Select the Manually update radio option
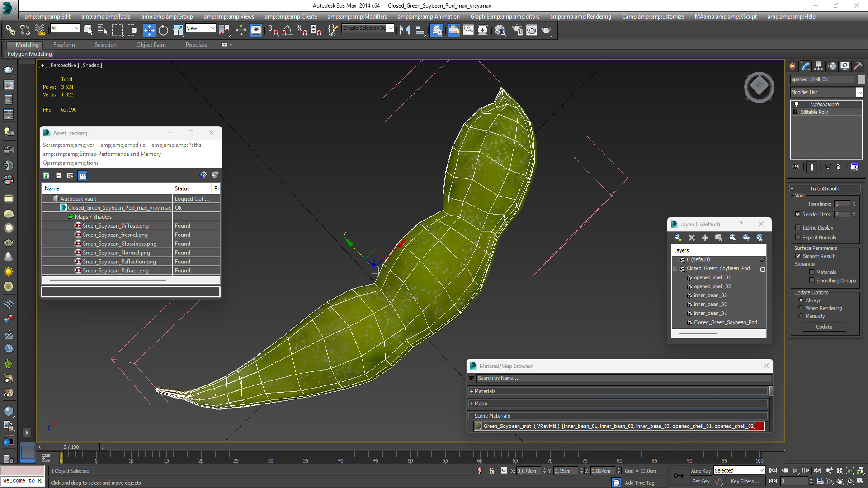The width and height of the screenshot is (868, 488). [x=801, y=316]
